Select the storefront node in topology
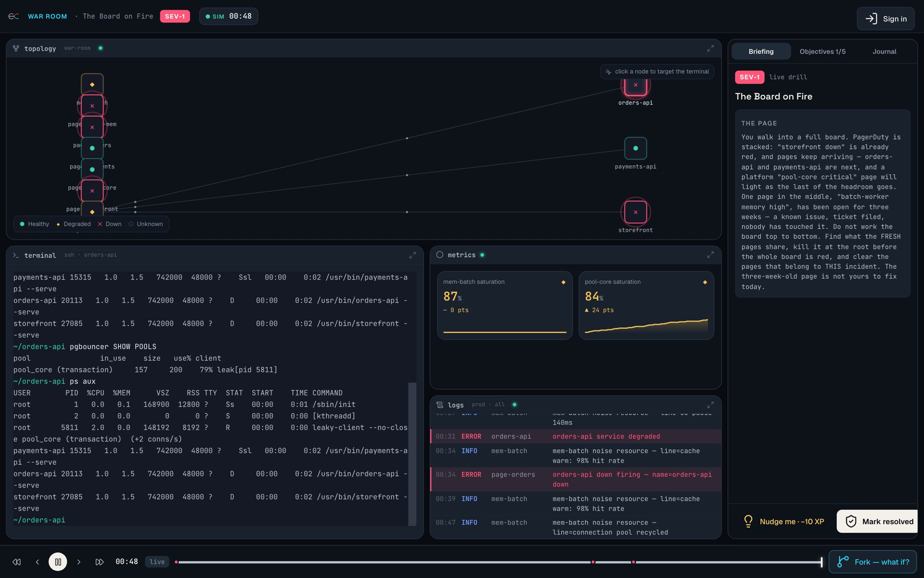 [x=635, y=212]
